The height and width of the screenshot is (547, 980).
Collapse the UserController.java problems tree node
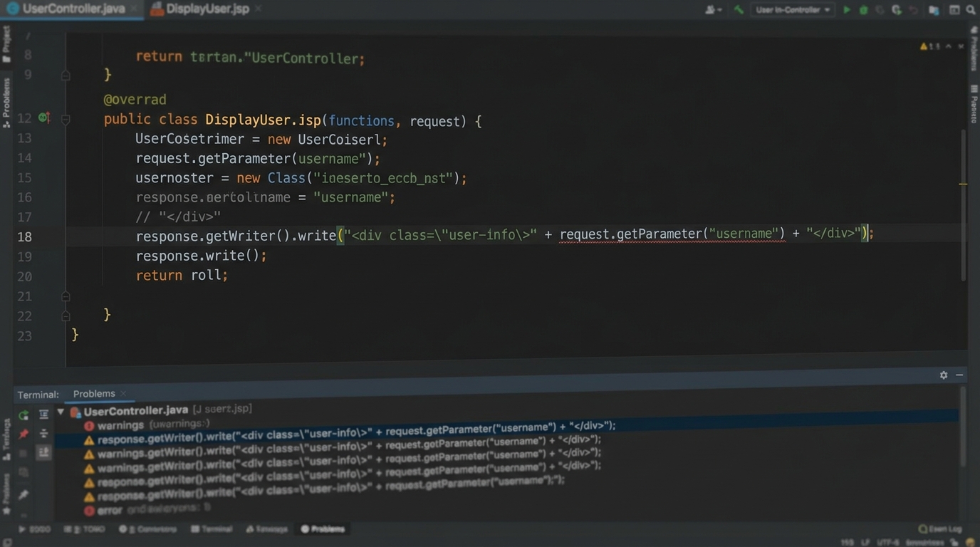[x=61, y=412]
